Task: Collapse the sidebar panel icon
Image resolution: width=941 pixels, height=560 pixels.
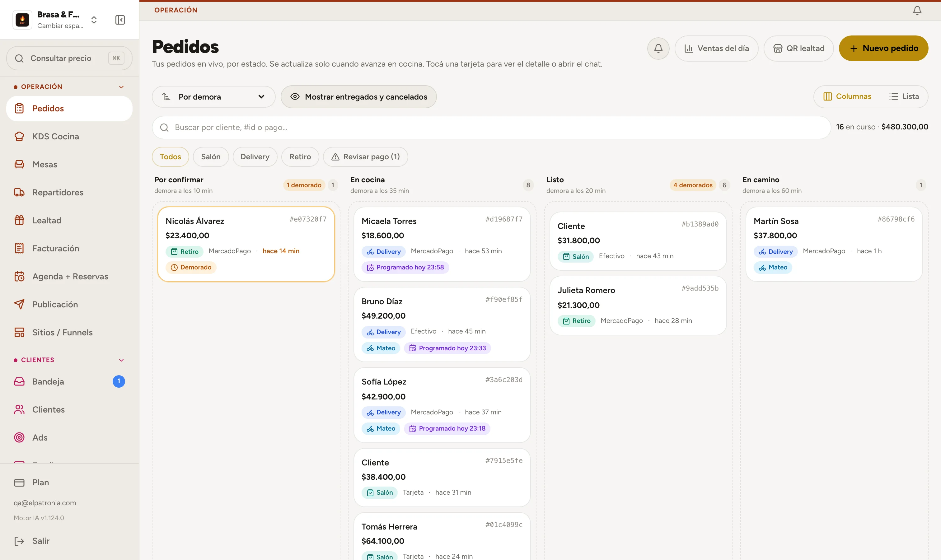Action: (x=120, y=20)
